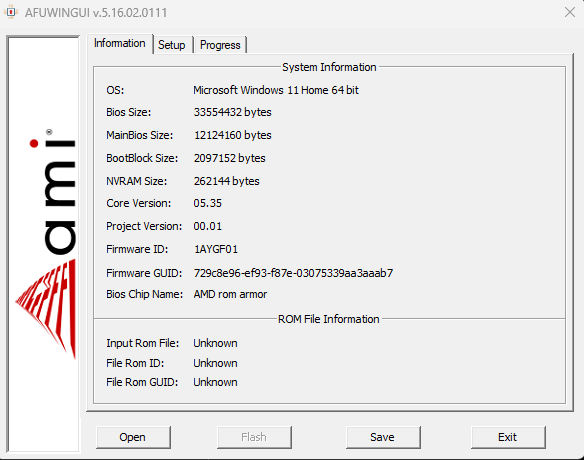Screen dimensions: 584x460
Task: Select the Information tab
Action: click(120, 44)
